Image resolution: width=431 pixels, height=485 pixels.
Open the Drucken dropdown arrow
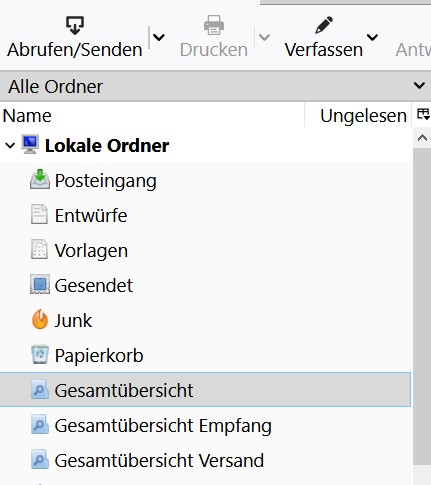click(264, 37)
